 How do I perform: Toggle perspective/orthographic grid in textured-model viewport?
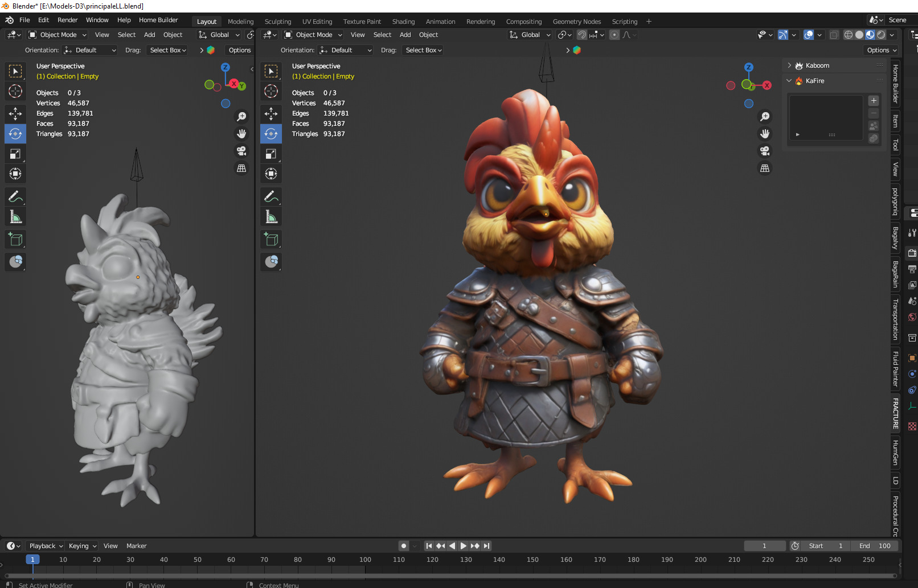(x=765, y=168)
